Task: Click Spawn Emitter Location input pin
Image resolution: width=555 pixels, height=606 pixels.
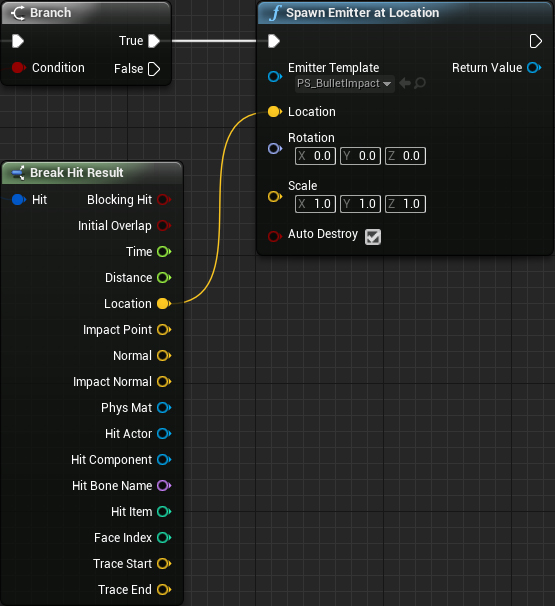Action: [275, 112]
